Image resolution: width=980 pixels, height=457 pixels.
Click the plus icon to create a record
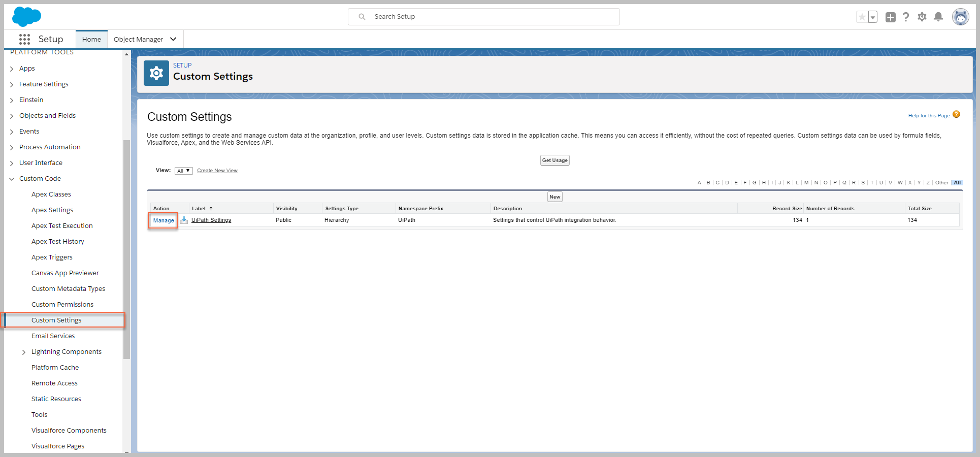pyautogui.click(x=890, y=17)
